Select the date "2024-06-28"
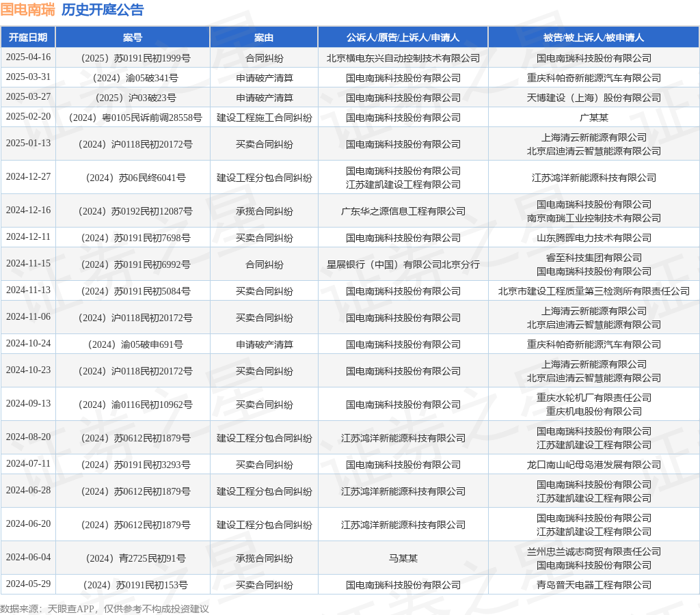 point(28,491)
